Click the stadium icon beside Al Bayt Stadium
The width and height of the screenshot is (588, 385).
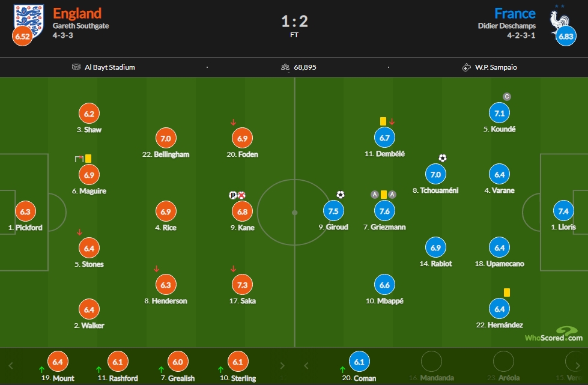tap(76, 67)
